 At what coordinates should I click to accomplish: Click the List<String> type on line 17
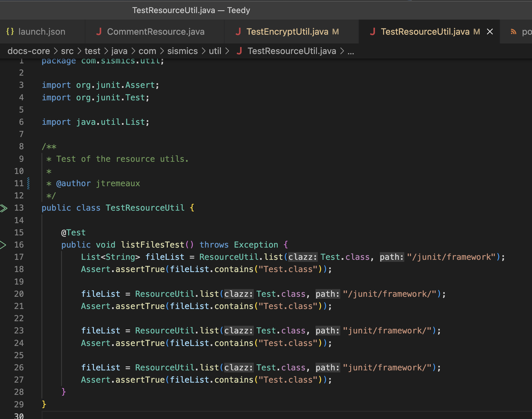point(110,257)
